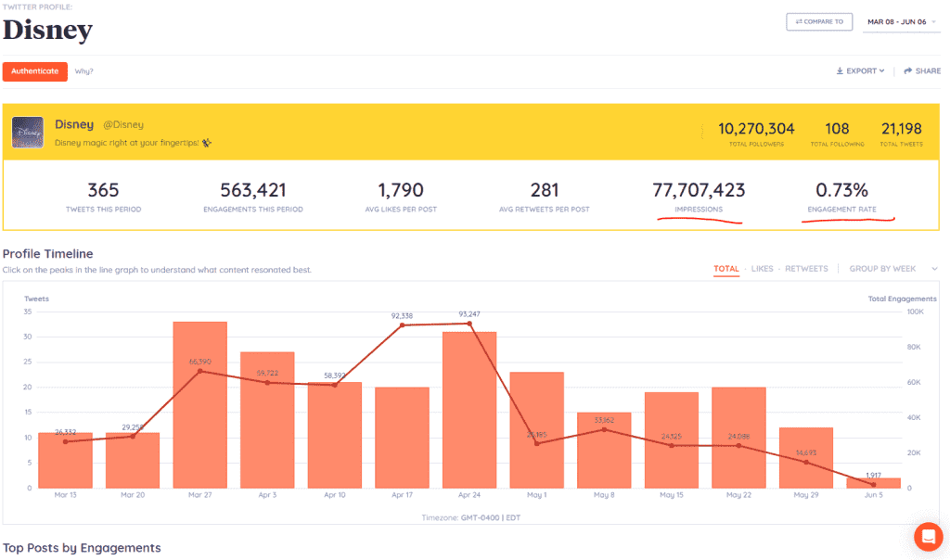Click the May 1 bar in the chart
Image resolution: width=950 pixels, height=560 pixels.
coord(537,430)
